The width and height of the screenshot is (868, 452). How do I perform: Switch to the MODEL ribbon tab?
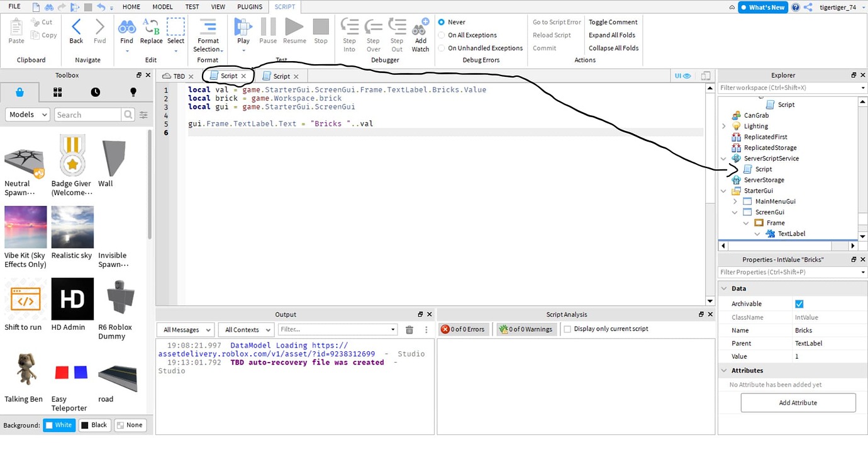click(x=162, y=7)
